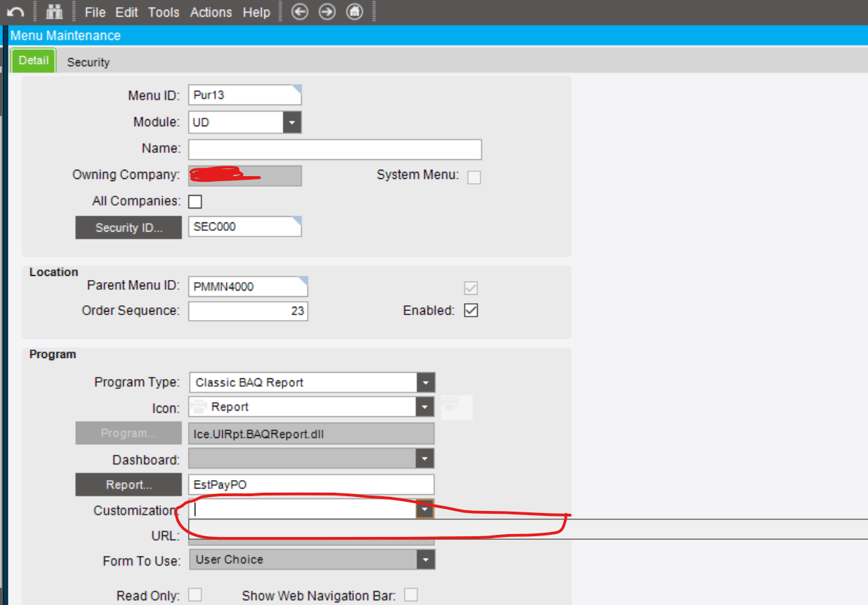Click the Report button
This screenshot has height=605, width=868.
(x=129, y=484)
